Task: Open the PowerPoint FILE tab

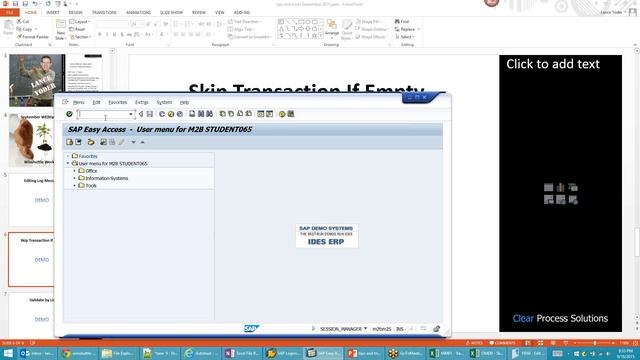Action: pyautogui.click(x=10, y=13)
